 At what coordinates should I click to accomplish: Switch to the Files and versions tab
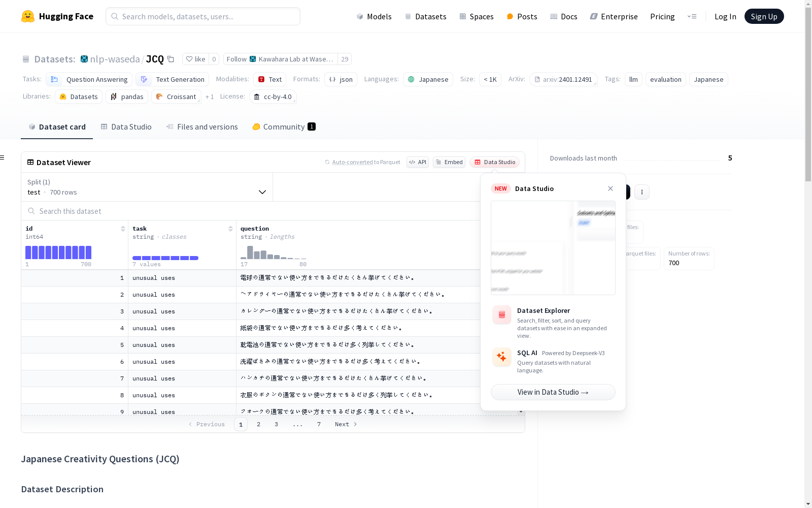202,127
